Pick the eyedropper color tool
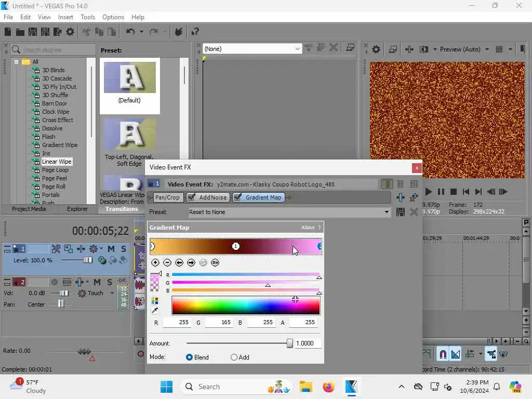 click(x=155, y=310)
